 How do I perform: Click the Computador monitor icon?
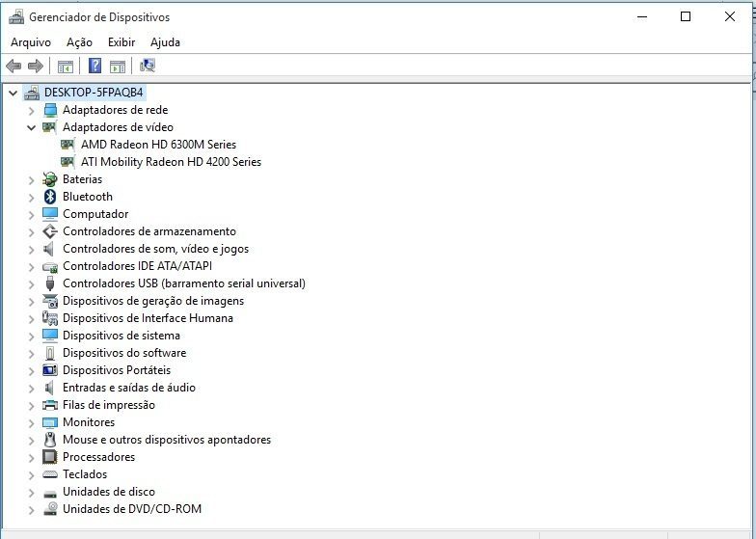tap(50, 214)
